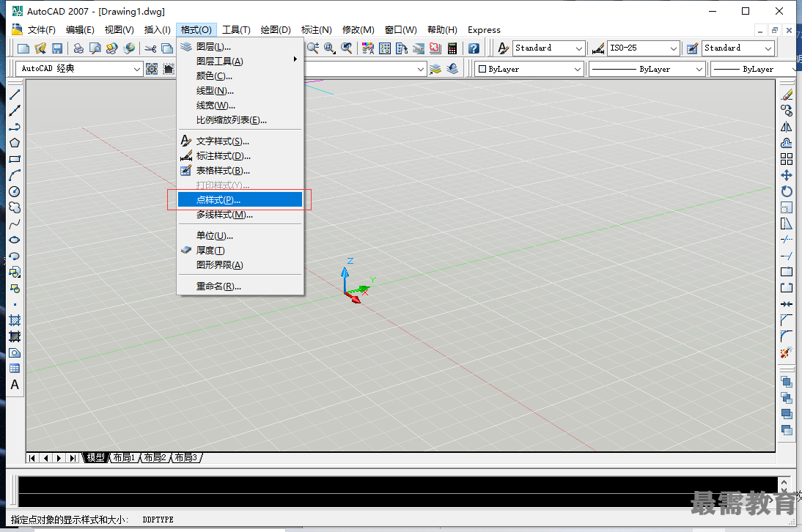Select the Polygon draw tool
The height and width of the screenshot is (532, 802).
pos(15,143)
